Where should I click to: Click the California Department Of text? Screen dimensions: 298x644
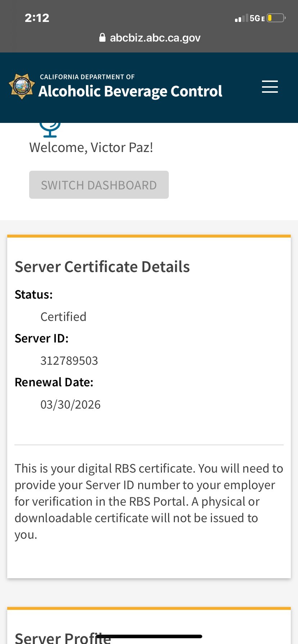coord(87,77)
